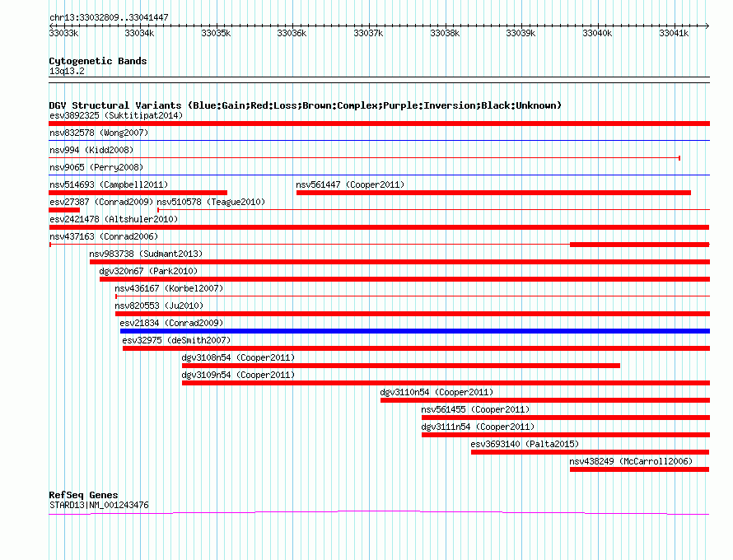
Task: Click the thick red segment of nsv437163
Action: click(x=639, y=245)
